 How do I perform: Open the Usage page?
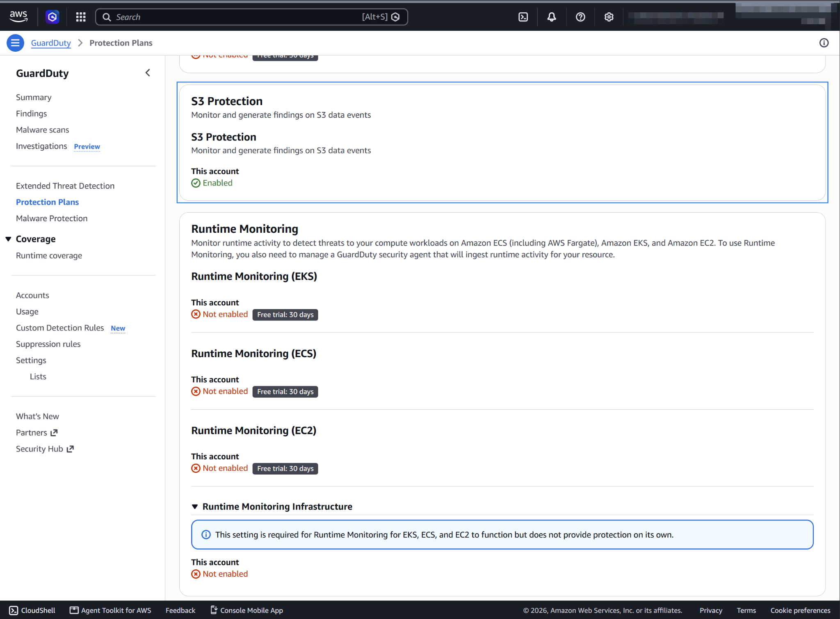coord(27,312)
